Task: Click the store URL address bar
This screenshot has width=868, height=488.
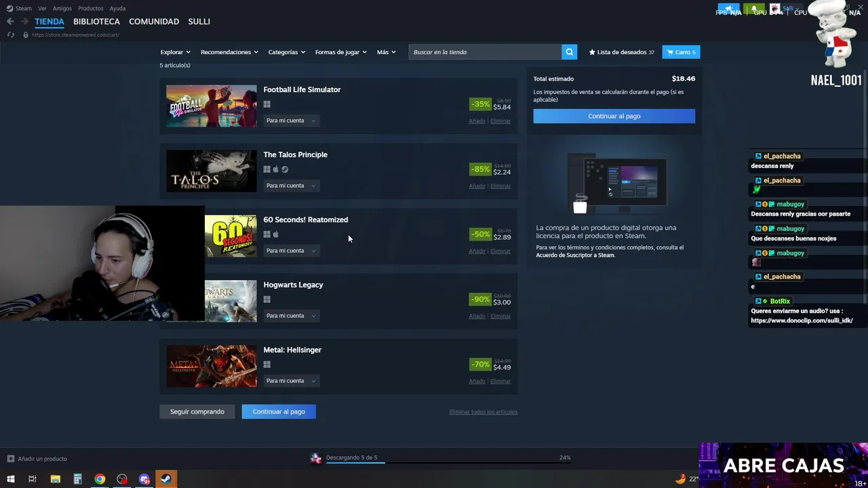Action: click(x=75, y=35)
